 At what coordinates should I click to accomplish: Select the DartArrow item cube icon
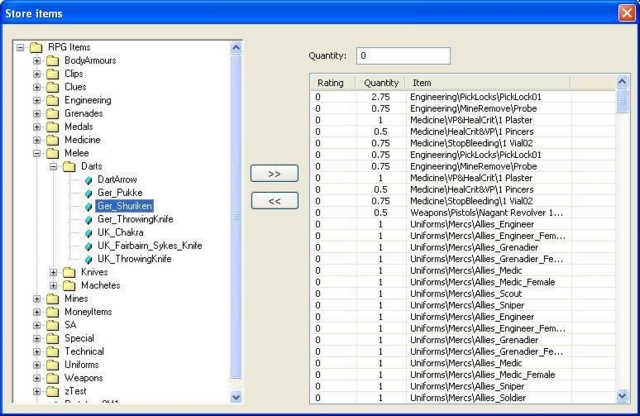pyautogui.click(x=89, y=180)
